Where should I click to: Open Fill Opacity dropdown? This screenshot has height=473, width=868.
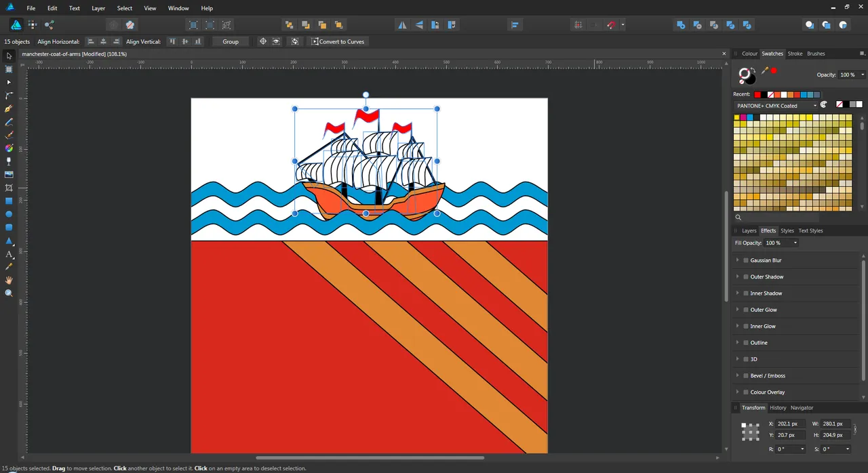coord(795,243)
